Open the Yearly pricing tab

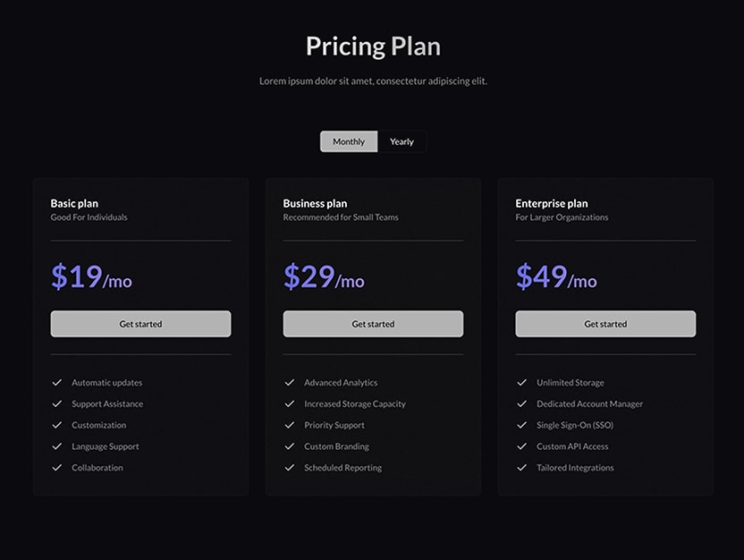click(x=402, y=141)
